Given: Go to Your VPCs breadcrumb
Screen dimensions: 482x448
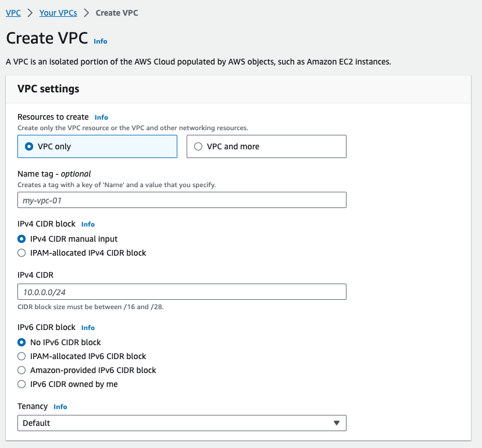Looking at the screenshot, I should pos(58,13).
